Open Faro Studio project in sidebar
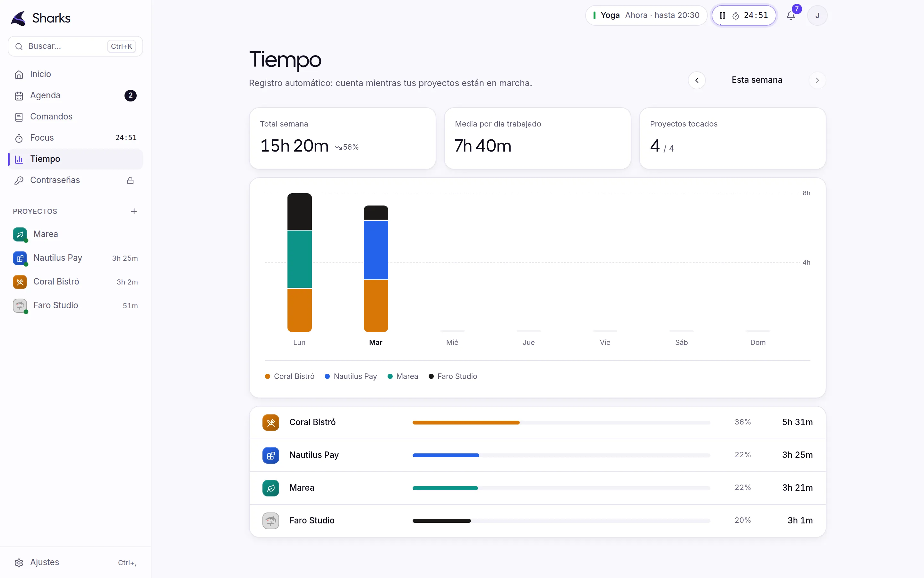The width and height of the screenshot is (924, 578). (75, 305)
